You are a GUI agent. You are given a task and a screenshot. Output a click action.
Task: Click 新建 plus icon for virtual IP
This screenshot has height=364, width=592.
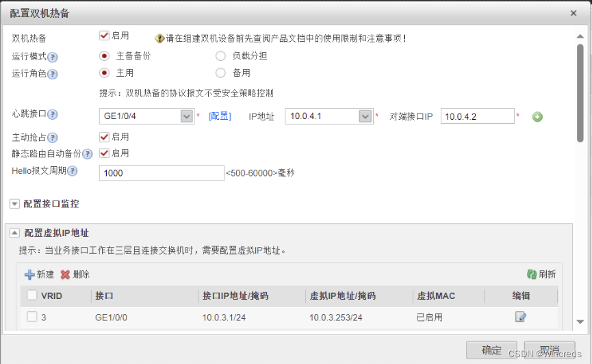pos(29,274)
